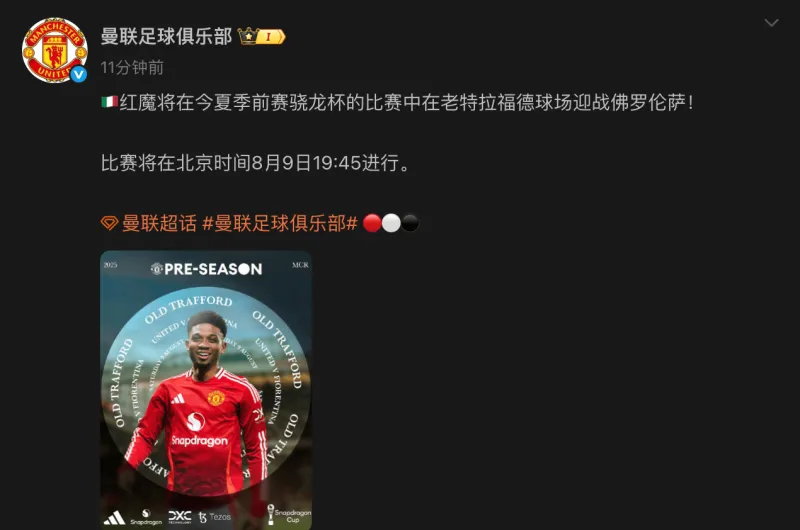Click the blue verified V badge
The width and height of the screenshot is (800, 530).
[x=79, y=74]
